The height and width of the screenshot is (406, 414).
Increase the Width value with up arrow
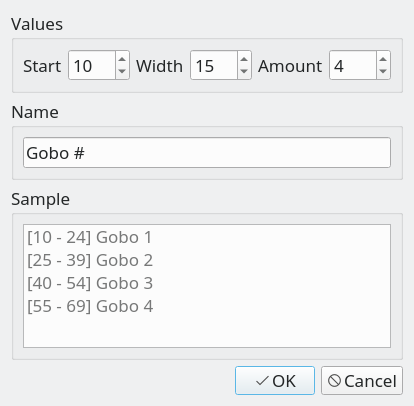pyautogui.click(x=244, y=58)
